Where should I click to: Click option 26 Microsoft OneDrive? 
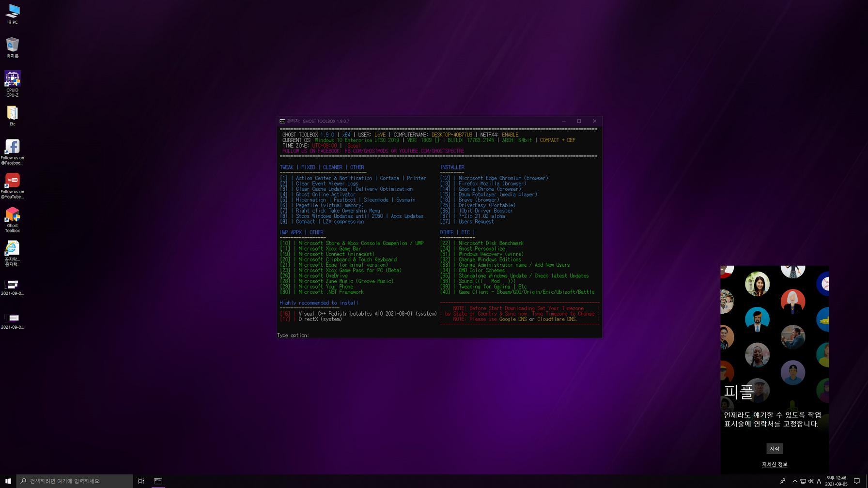click(x=314, y=276)
